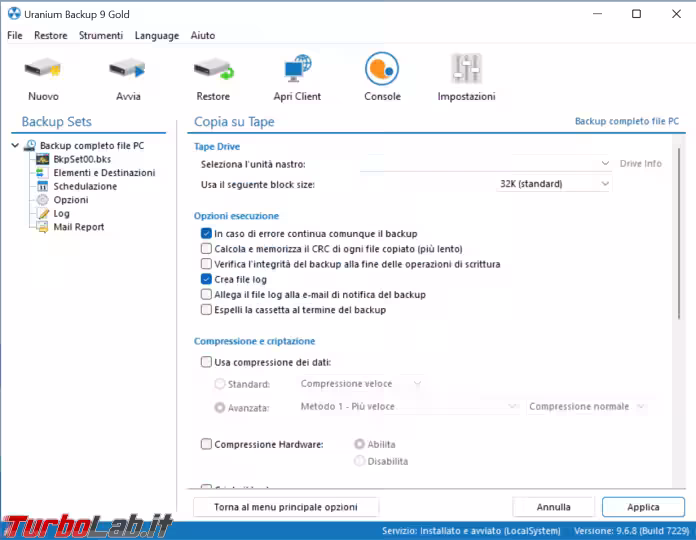Select the 'Mail Report' tree item label
This screenshot has width=696, height=540.
pos(79,227)
